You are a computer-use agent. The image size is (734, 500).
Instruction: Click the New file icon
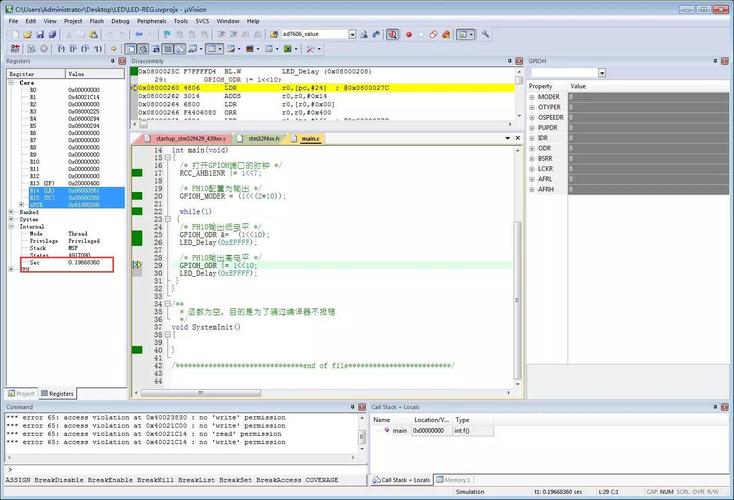click(15, 34)
